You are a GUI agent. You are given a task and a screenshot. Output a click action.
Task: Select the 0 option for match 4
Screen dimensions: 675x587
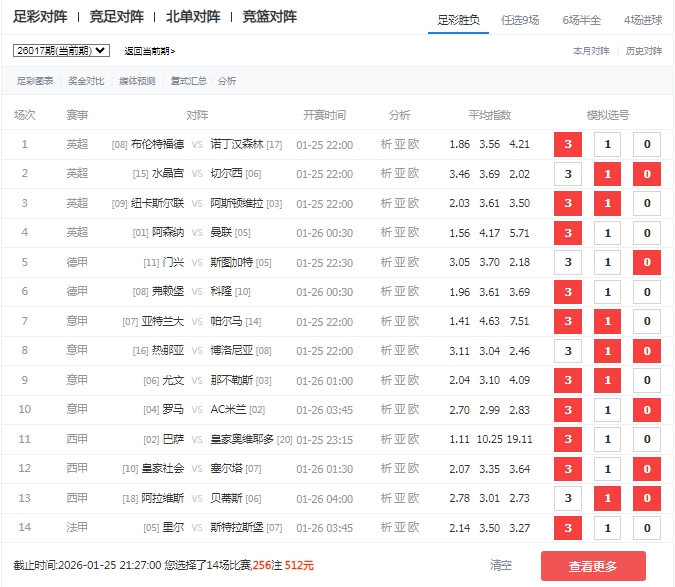pyautogui.click(x=647, y=233)
